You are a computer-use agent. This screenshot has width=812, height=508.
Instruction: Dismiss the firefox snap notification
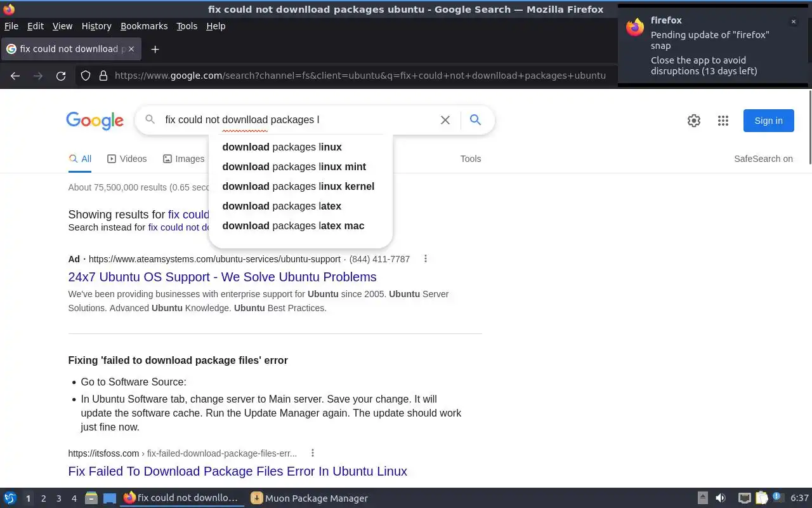(x=793, y=22)
